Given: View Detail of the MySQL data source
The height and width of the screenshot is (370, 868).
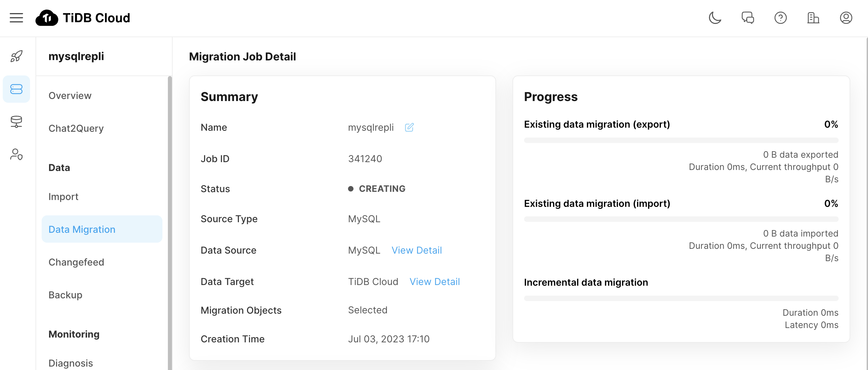Looking at the screenshot, I should [x=417, y=250].
